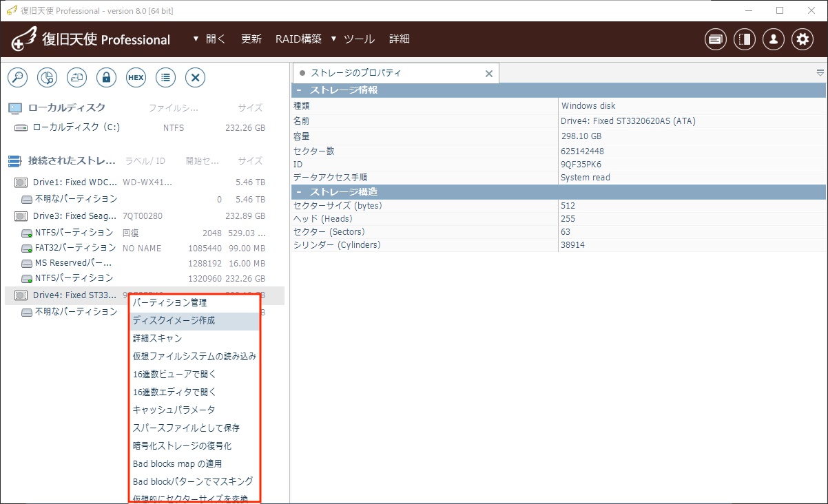Close the ストレージのプロパティ tab

coord(489,74)
